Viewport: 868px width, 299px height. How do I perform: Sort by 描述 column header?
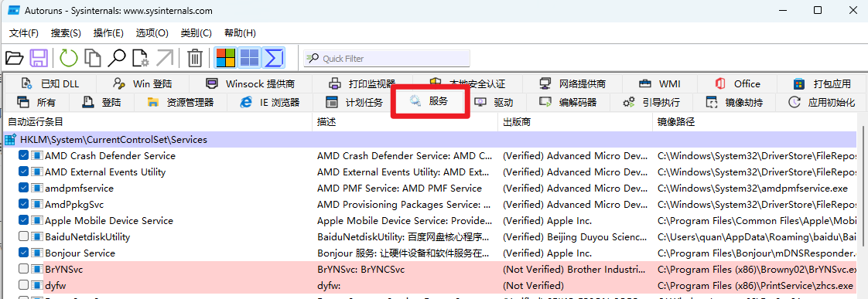coord(405,121)
